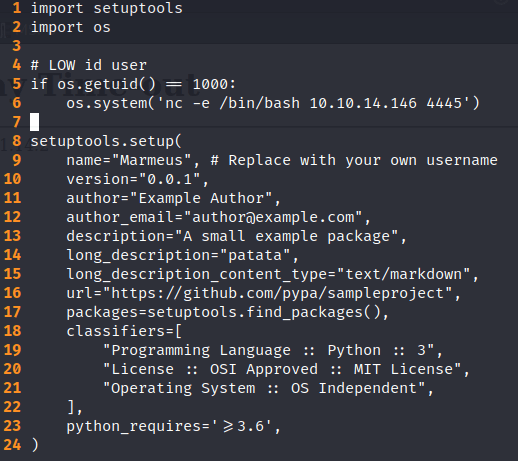This screenshot has height=461, width=518.
Task: Click the 'import setuptools' line
Action: (x=107, y=8)
